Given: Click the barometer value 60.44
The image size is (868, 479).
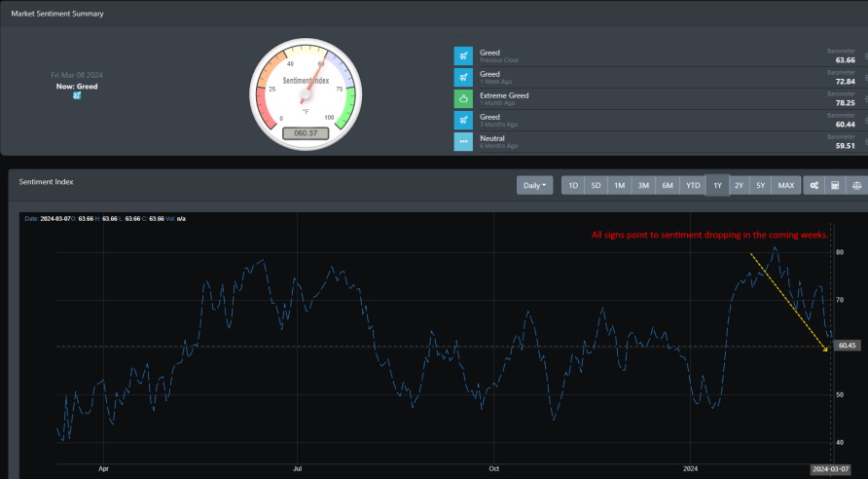Looking at the screenshot, I should coord(846,125).
